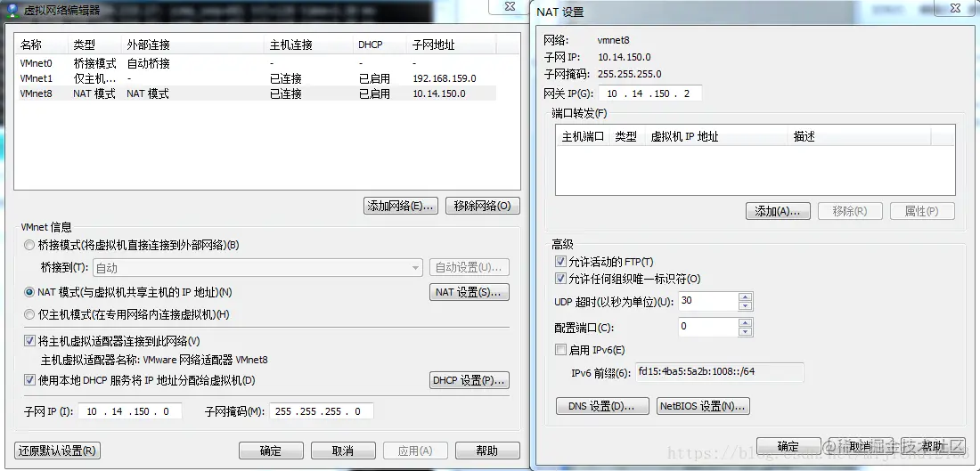The image size is (980, 471).
Task: Click the 外部连接 column header
Action: click(x=192, y=45)
